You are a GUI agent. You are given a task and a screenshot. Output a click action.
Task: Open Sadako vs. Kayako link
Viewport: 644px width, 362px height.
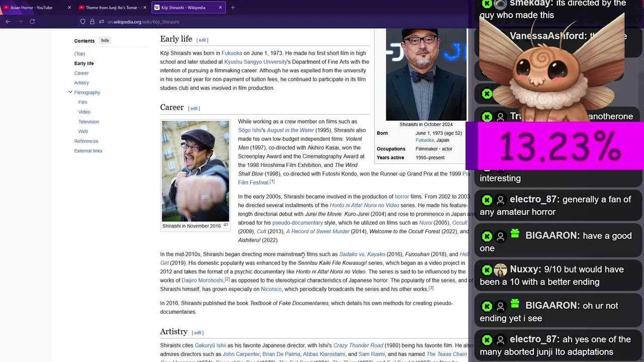click(x=362, y=254)
